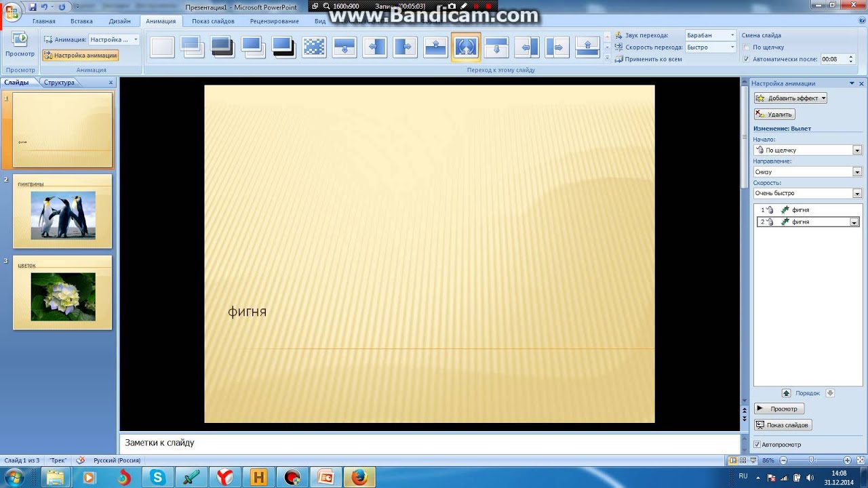Zoom out with minus button
Screen dimensions: 868x488
(784, 460)
